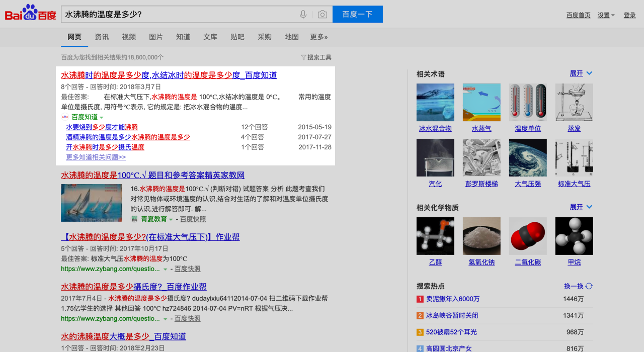Click 氢氧化钠 thumbnail image
644x352 pixels.
click(x=481, y=236)
